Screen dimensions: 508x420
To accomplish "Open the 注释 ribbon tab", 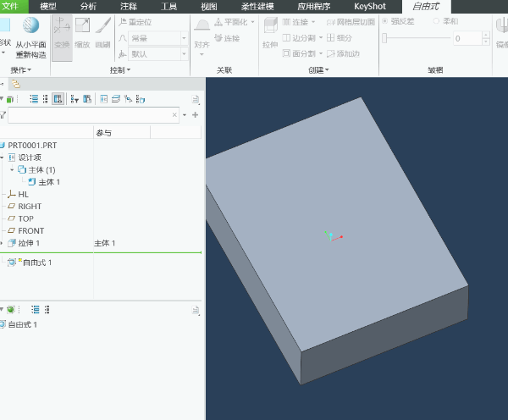I will click(129, 7).
